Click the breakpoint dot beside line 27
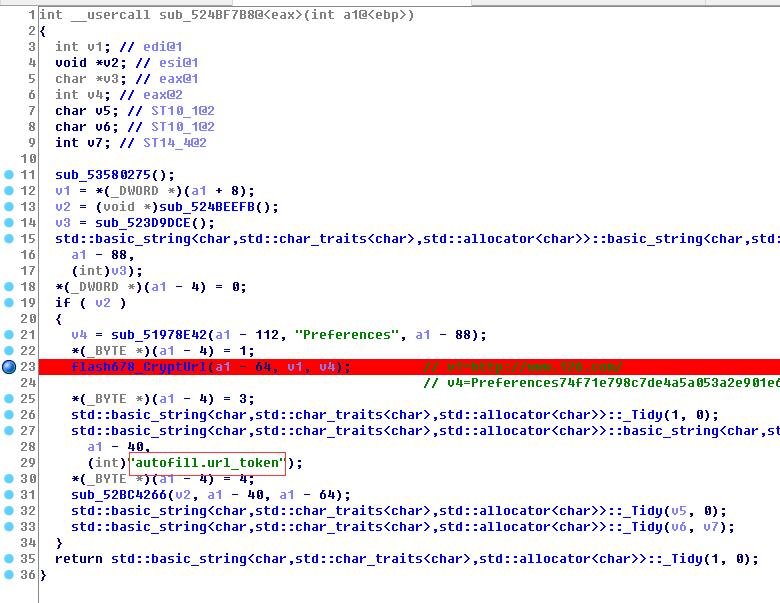Screen dimensions: 780x603 pyautogui.click(x=9, y=430)
